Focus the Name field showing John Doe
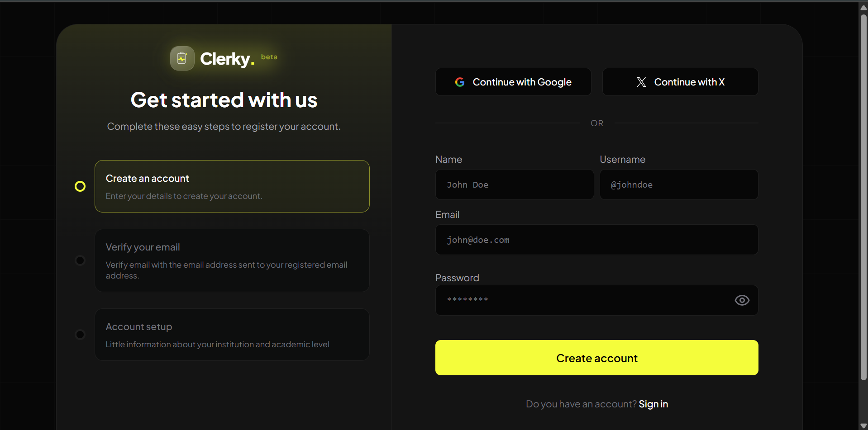The image size is (868, 430). click(x=515, y=184)
